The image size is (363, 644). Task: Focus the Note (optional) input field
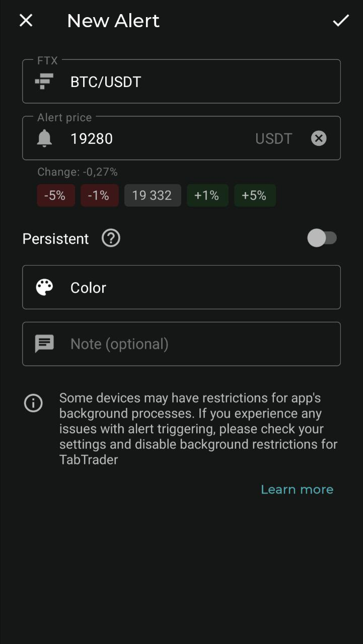point(181,344)
